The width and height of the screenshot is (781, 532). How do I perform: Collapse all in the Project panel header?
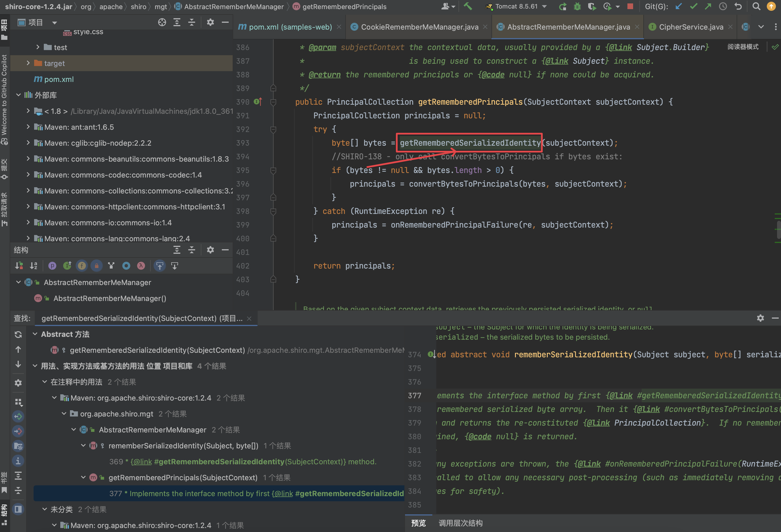pos(192,22)
